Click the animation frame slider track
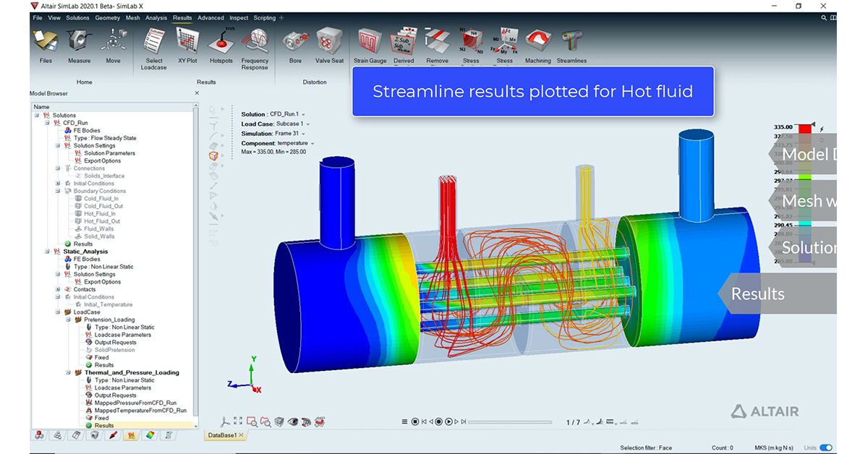The height and width of the screenshot is (454, 868). [x=509, y=421]
